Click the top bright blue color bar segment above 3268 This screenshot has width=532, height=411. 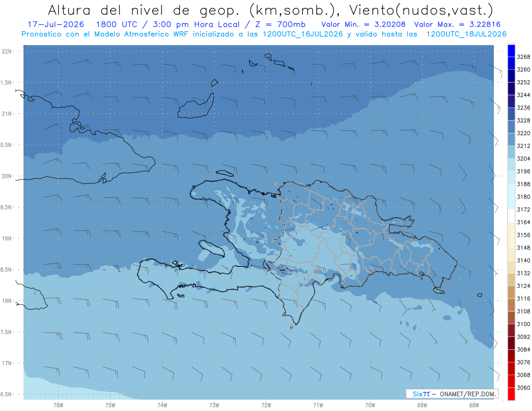coord(511,51)
